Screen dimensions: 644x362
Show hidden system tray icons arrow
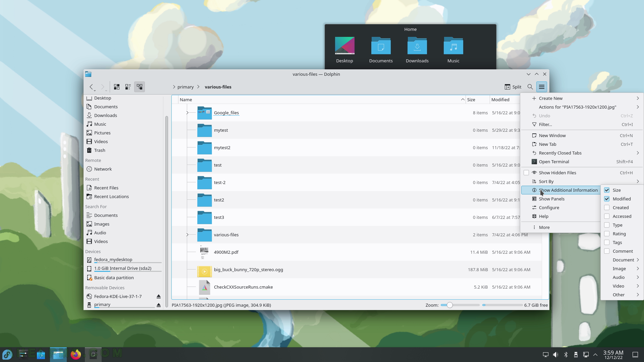[x=595, y=355]
